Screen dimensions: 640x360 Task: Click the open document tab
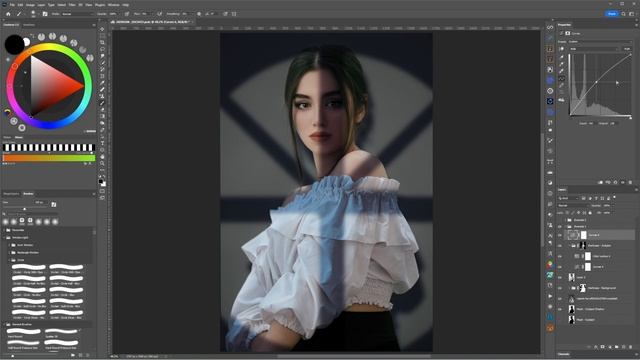pos(152,22)
